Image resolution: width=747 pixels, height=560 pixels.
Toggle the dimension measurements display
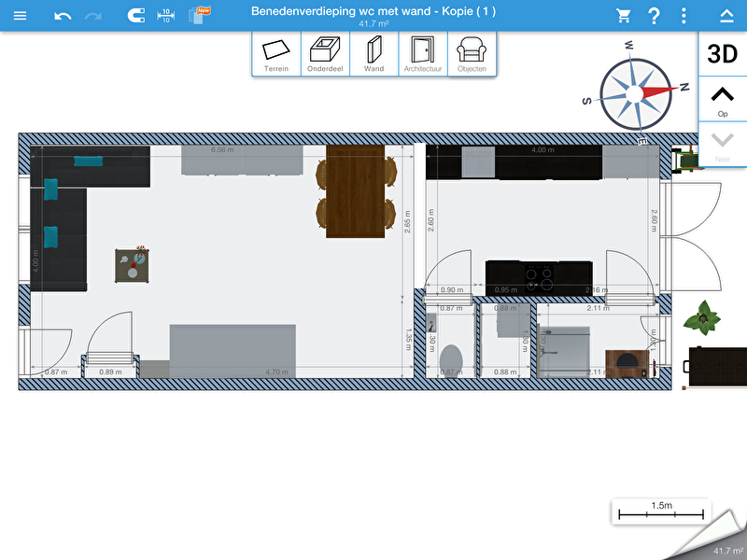click(x=166, y=16)
